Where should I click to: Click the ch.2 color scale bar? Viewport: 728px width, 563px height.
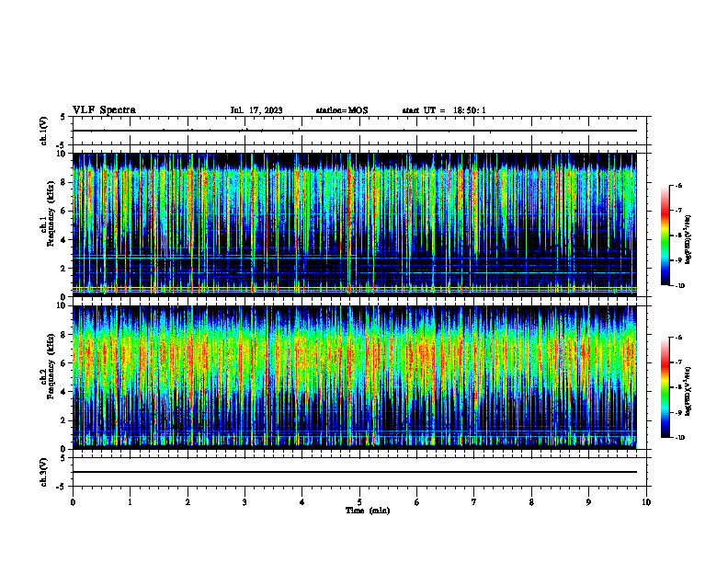tap(665, 387)
